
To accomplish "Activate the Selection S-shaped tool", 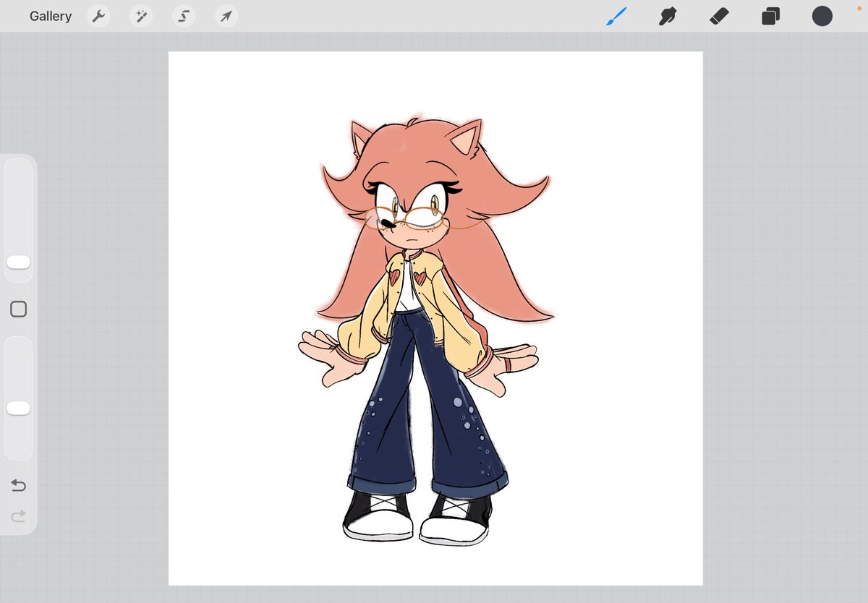I will coord(184,16).
